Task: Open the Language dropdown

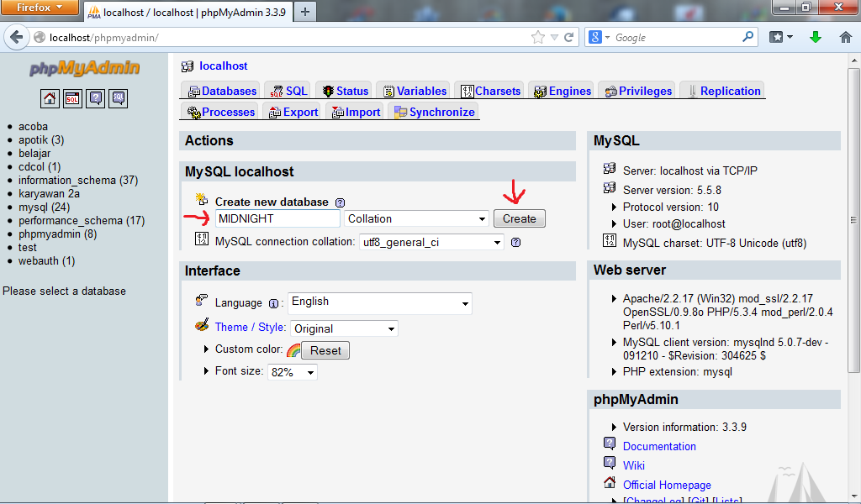Action: (380, 303)
